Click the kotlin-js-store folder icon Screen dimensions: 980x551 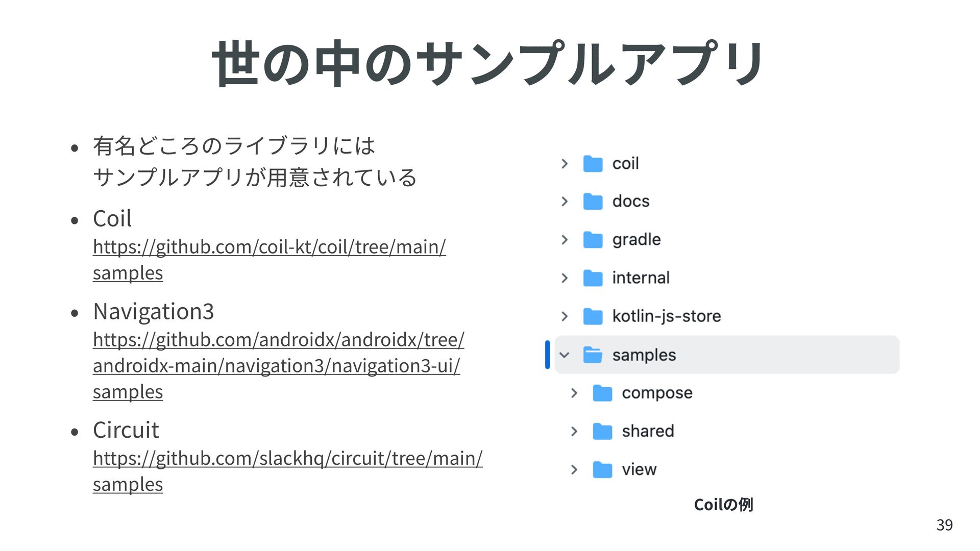coord(593,316)
